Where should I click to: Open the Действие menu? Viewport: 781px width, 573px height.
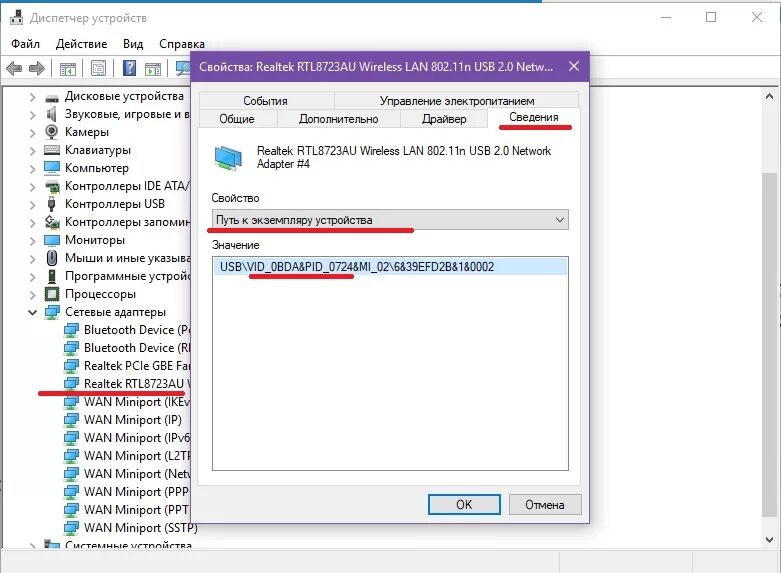point(81,44)
